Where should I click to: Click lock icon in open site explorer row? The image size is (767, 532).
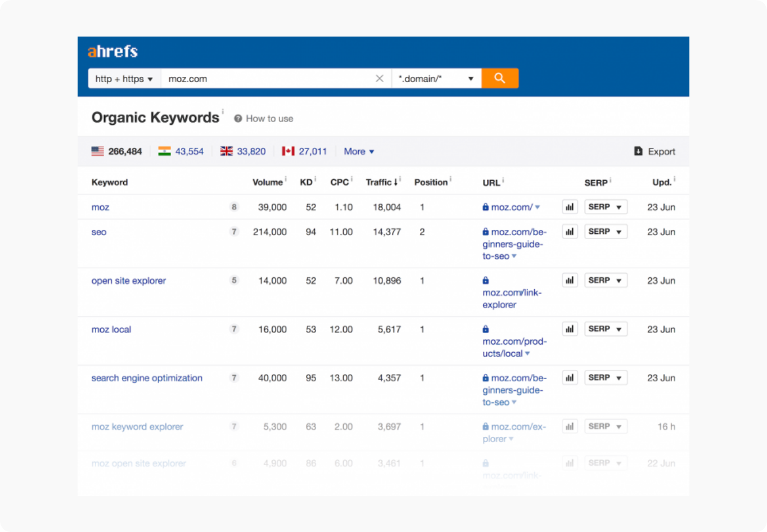[x=486, y=281]
